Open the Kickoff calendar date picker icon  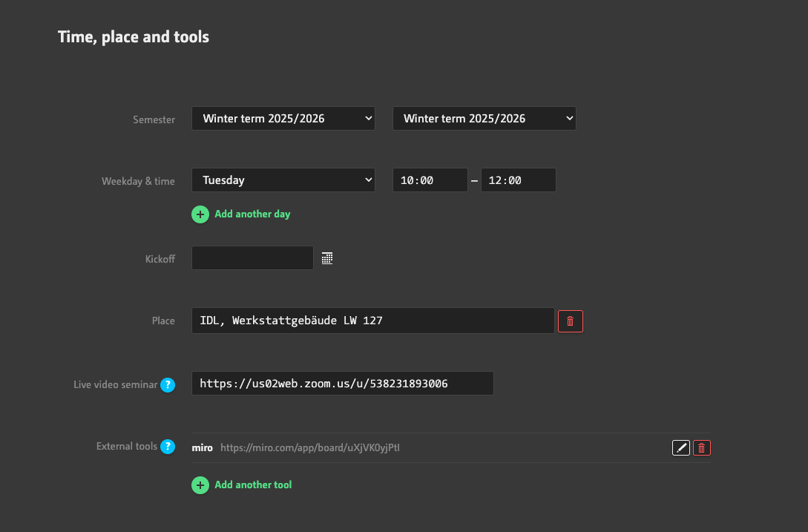coord(326,258)
